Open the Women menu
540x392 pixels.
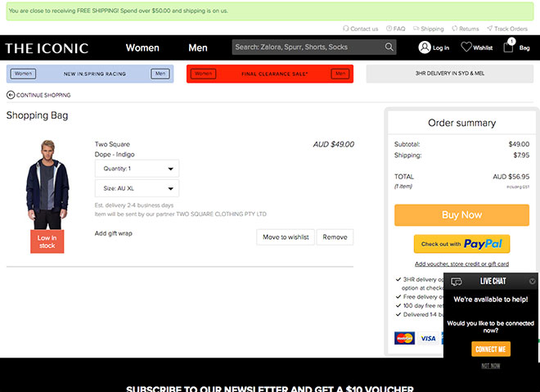[x=142, y=48]
